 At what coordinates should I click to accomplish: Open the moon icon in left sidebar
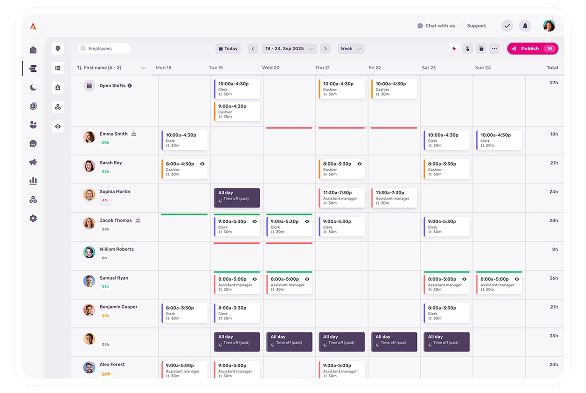click(x=33, y=87)
